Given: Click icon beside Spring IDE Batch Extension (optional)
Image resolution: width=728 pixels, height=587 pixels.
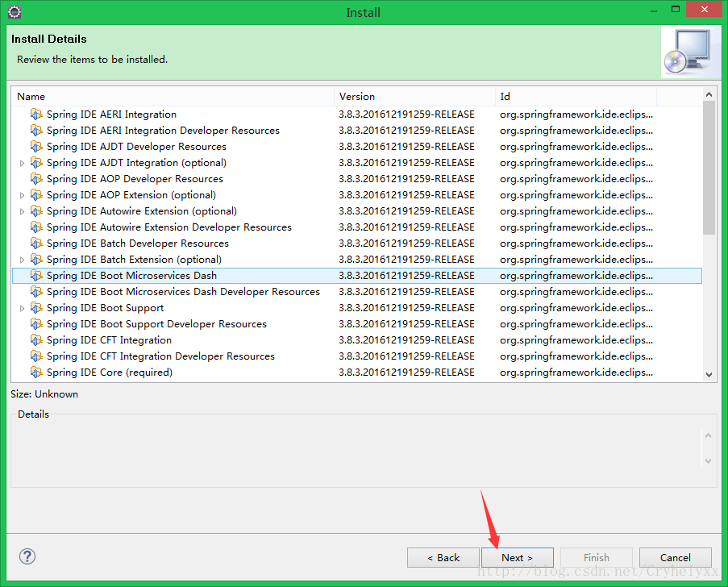Looking at the screenshot, I should (x=36, y=259).
